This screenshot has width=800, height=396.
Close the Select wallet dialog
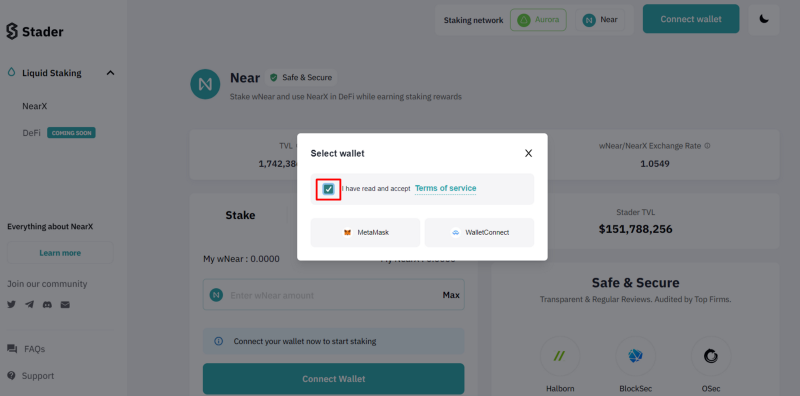(x=529, y=153)
